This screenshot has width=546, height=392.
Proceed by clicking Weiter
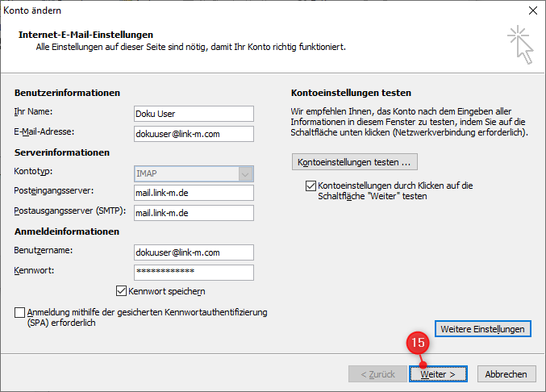pyautogui.click(x=437, y=374)
